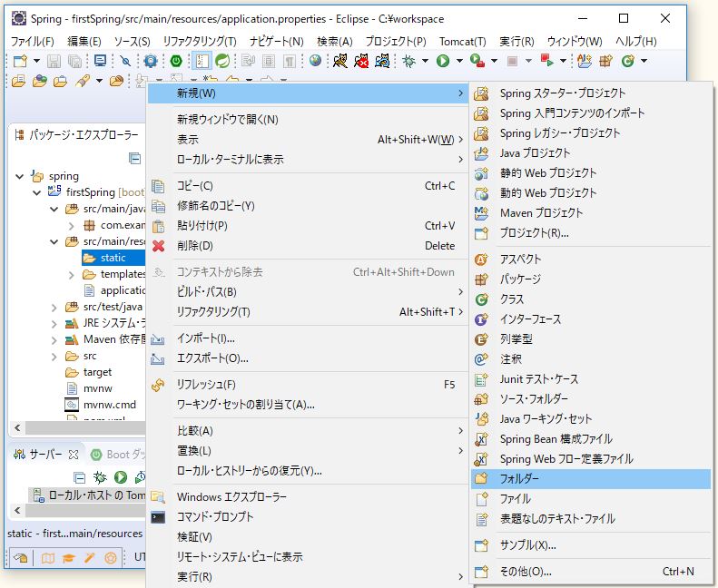The image size is (718, 588).
Task: Open the dropdown arrow next to Debug button
Action: pos(425,61)
